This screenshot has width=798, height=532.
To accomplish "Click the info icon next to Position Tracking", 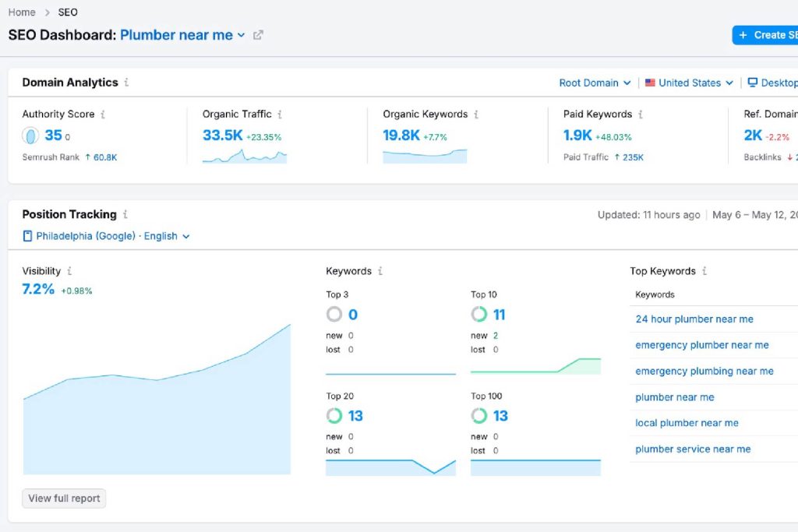I will 125,214.
